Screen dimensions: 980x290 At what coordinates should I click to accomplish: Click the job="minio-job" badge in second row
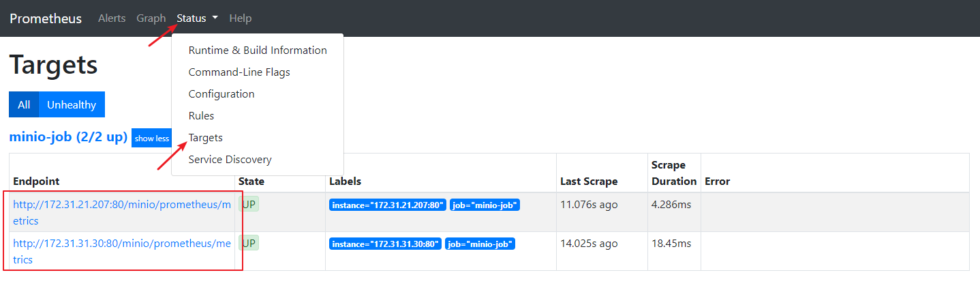click(x=480, y=244)
